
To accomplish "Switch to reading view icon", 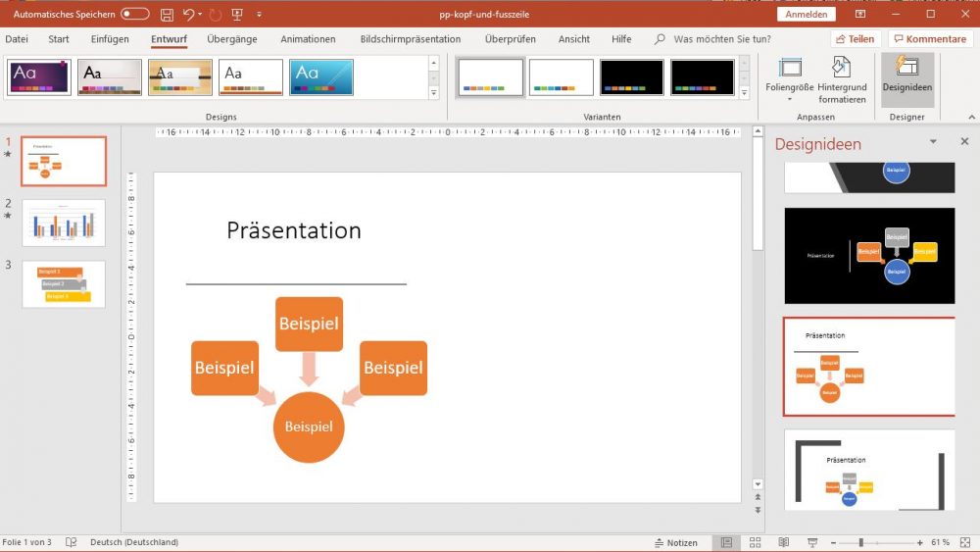I will tap(783, 542).
